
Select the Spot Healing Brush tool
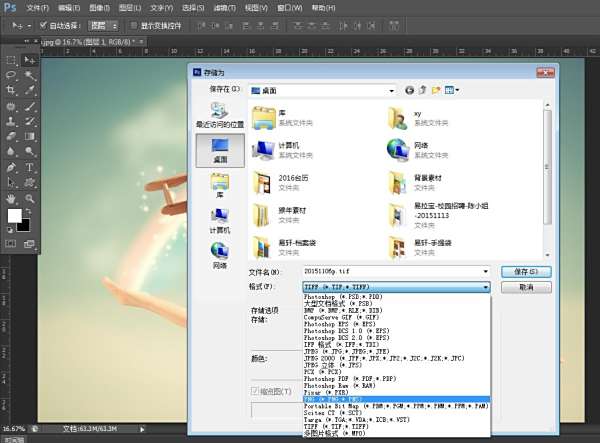[11, 106]
